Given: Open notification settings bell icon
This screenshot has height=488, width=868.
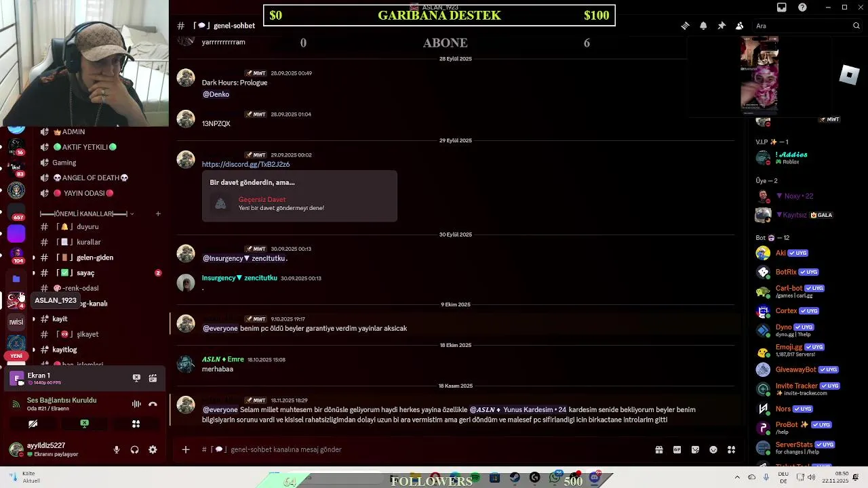Looking at the screenshot, I should [x=703, y=26].
